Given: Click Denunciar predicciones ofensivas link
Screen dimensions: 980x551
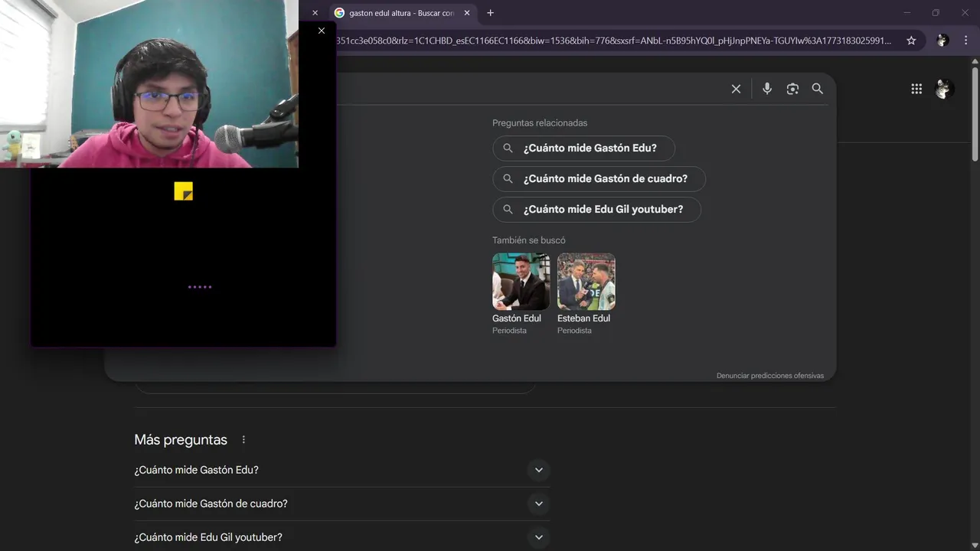Looking at the screenshot, I should click(770, 376).
